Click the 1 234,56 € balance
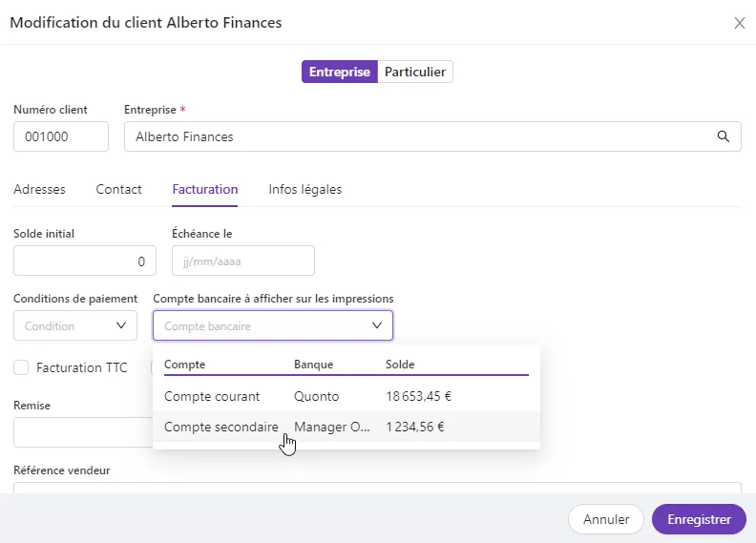The image size is (756, 543). pos(414,427)
